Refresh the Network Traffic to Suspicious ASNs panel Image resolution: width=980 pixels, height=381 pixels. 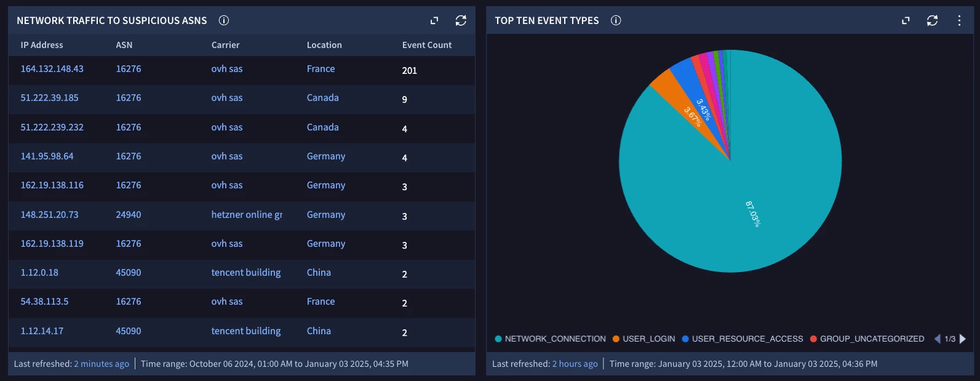click(x=461, y=20)
